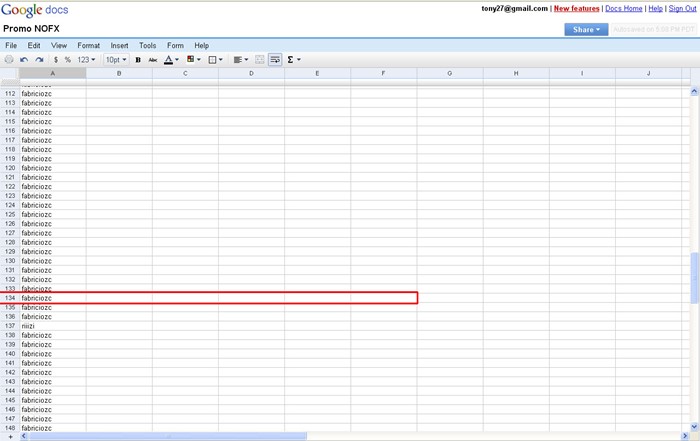Open the Insert menu
The image size is (700, 441).
[119, 45]
